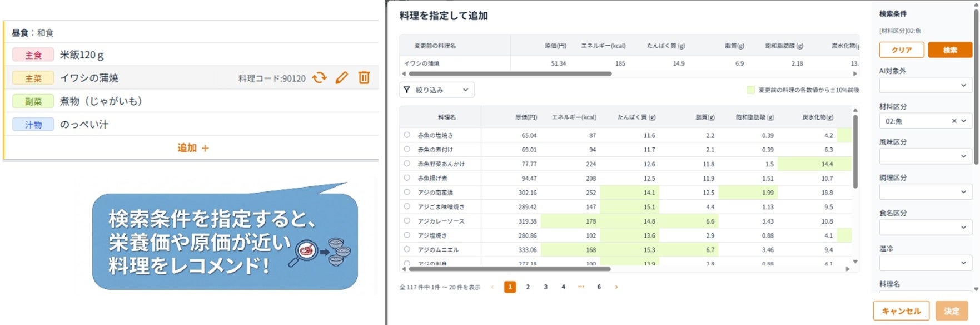Click the trash delete icon
The height and width of the screenshot is (325, 980).
pyautogui.click(x=364, y=78)
